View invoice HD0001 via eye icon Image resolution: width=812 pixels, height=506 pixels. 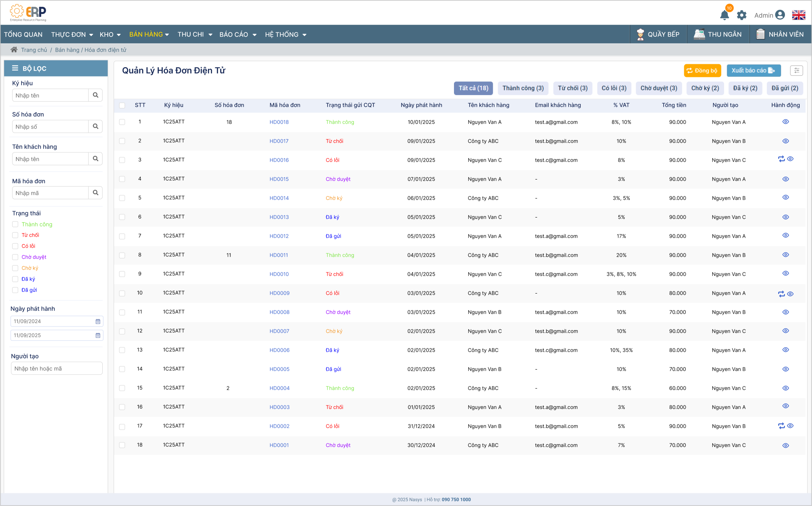pos(786,446)
